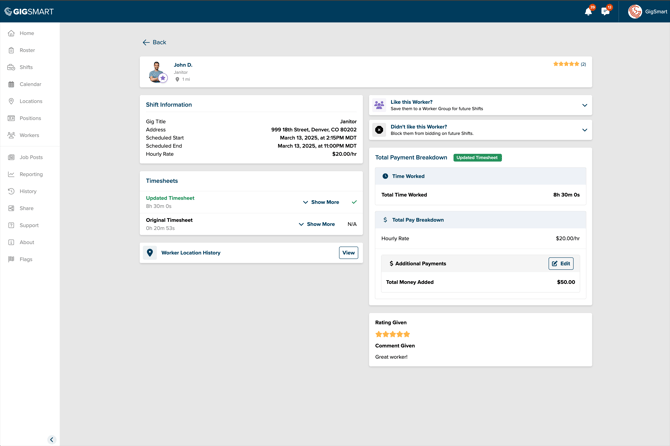Click the Total Money Added value $50.00

[566, 282]
